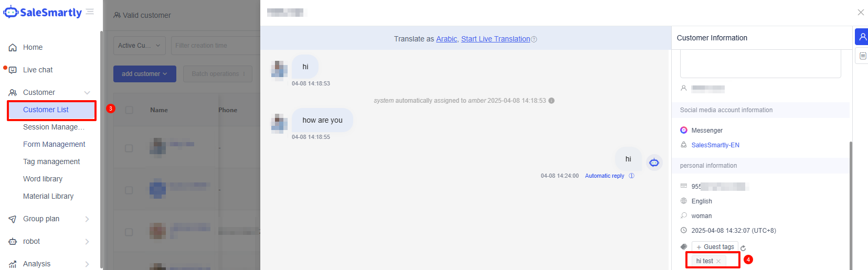Click the help icon beside Start Live Translation
The height and width of the screenshot is (270, 868).
point(534,39)
